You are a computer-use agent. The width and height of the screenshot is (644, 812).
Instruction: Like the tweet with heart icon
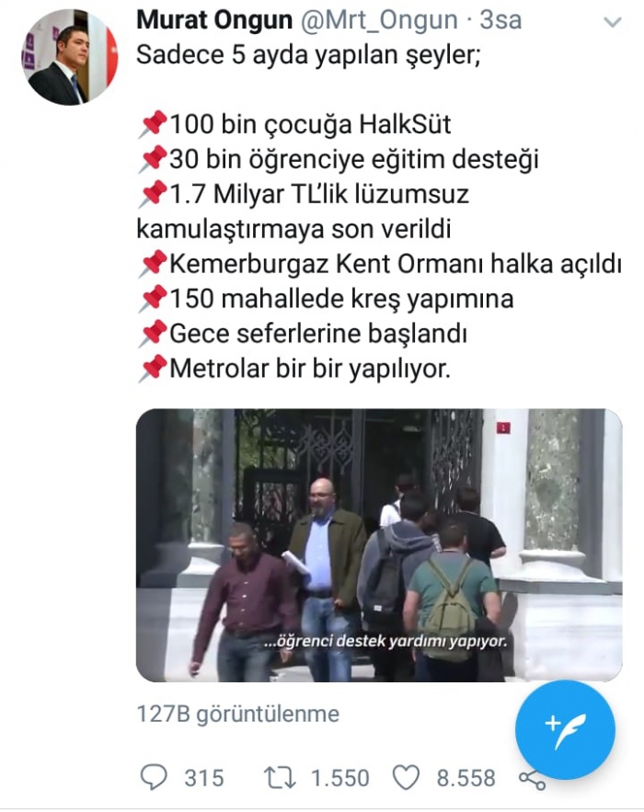[406, 778]
